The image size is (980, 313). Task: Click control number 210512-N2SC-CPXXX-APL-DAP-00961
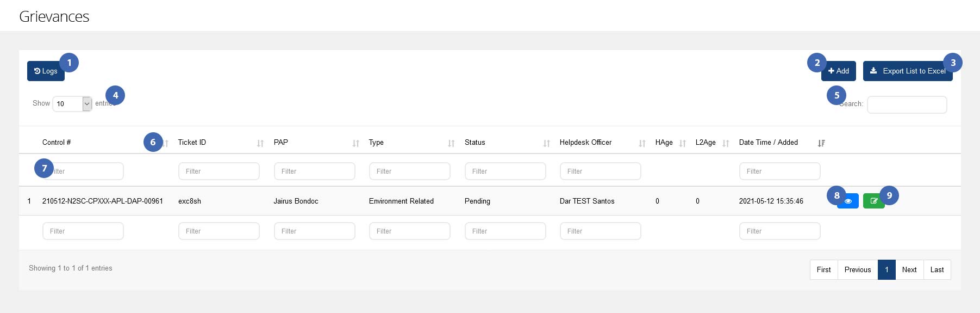point(103,201)
